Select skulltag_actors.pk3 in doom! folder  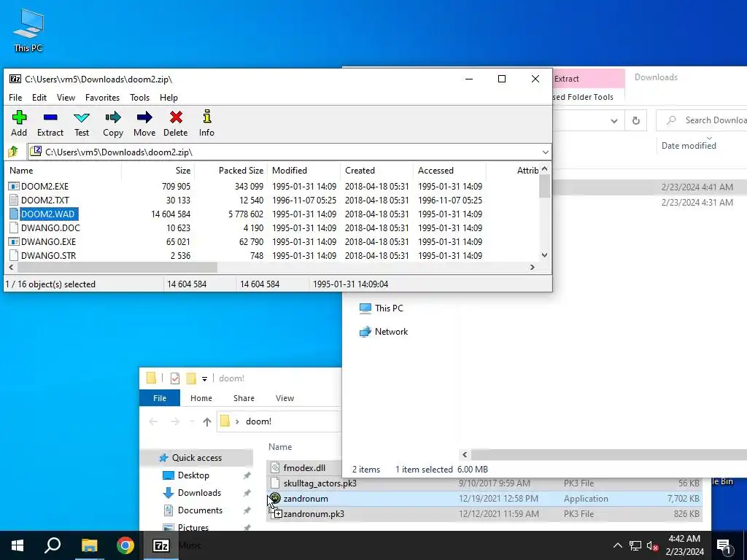click(x=320, y=483)
